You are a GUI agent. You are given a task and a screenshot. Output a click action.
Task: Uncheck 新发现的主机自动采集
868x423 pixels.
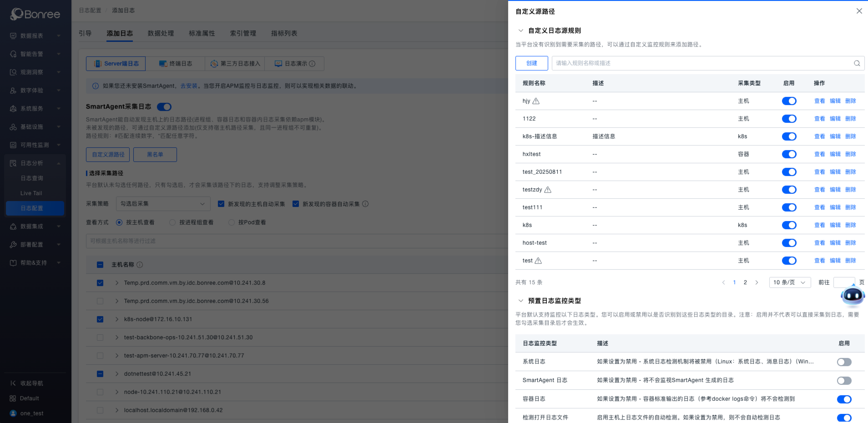(x=222, y=204)
